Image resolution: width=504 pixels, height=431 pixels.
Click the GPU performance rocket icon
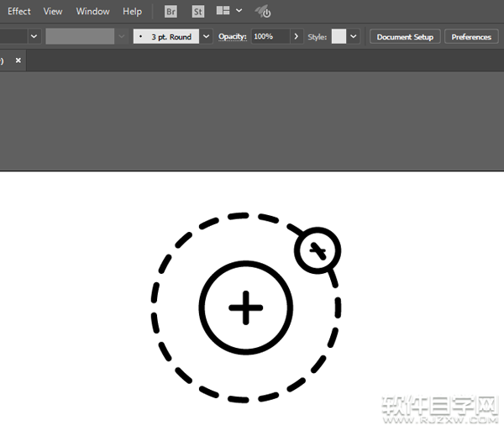tap(263, 12)
